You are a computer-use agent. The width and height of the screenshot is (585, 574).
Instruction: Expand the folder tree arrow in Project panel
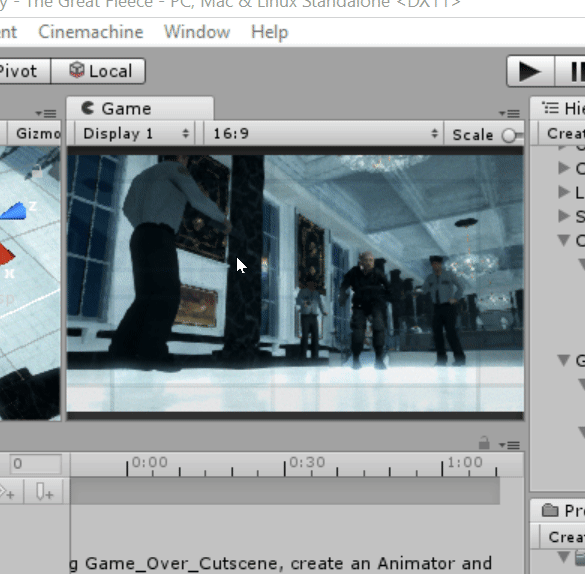point(564,557)
